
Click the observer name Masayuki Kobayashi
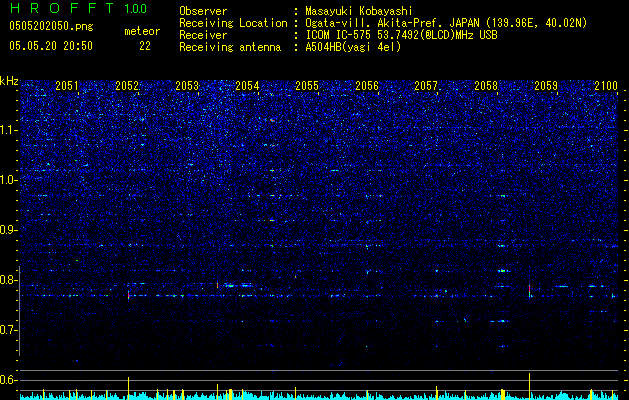click(x=359, y=11)
